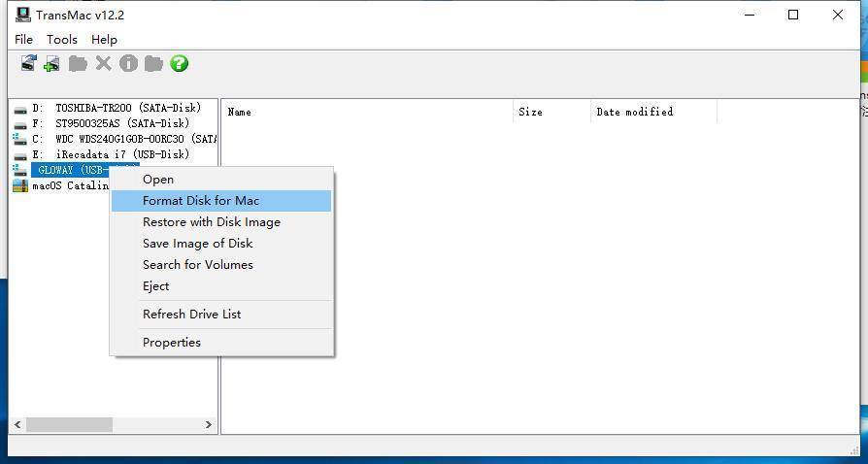Screen dimensions: 868x464
Task: Select the macOS Catalina disk image entry
Action: click(70, 185)
